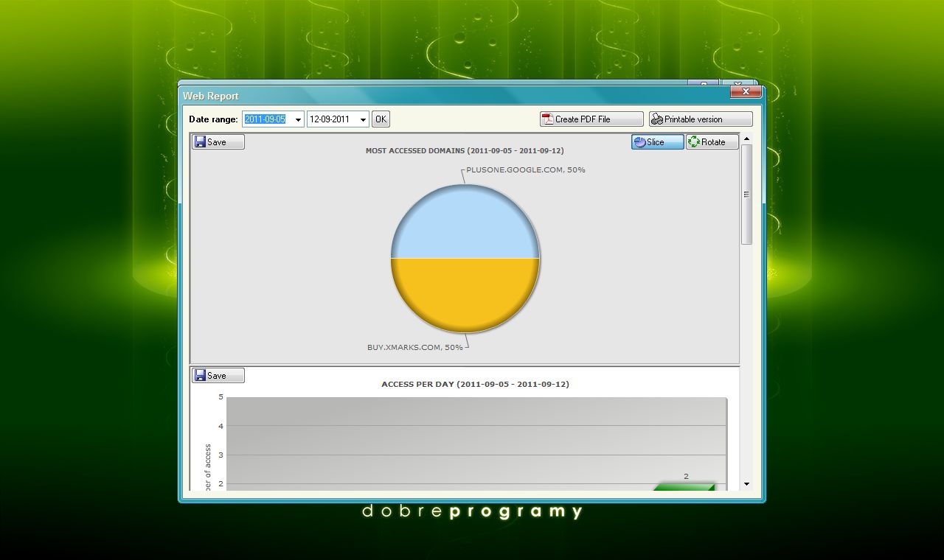Toggle the Slice pie chart mode

pos(657,142)
